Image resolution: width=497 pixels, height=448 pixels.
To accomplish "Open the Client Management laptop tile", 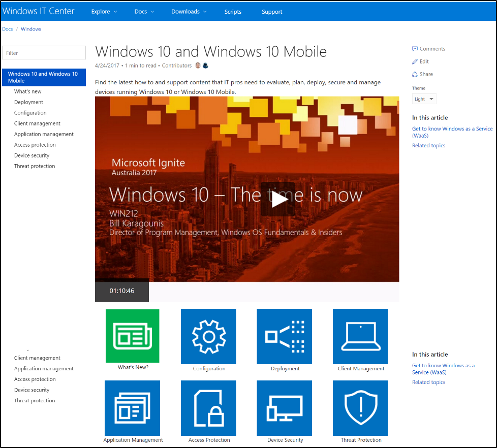I will [x=360, y=336].
